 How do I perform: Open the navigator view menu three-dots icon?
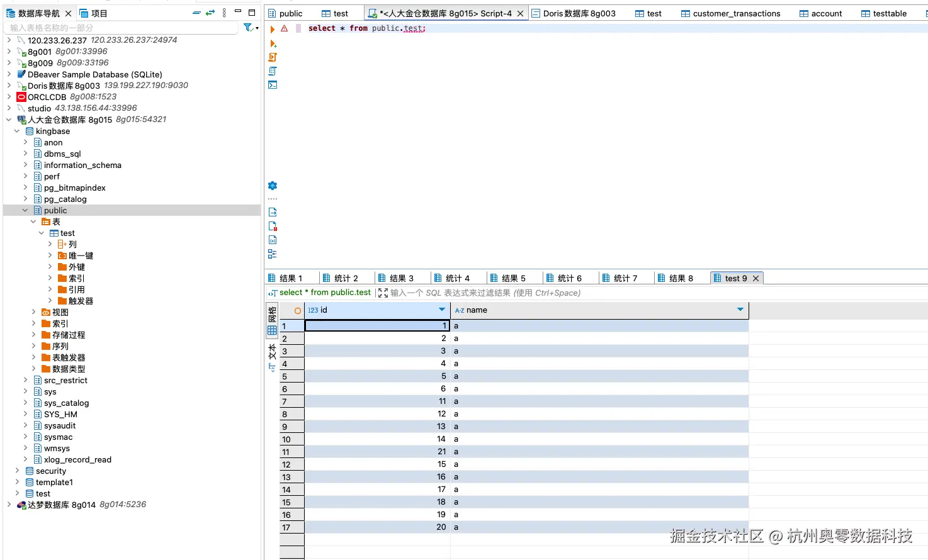click(224, 13)
